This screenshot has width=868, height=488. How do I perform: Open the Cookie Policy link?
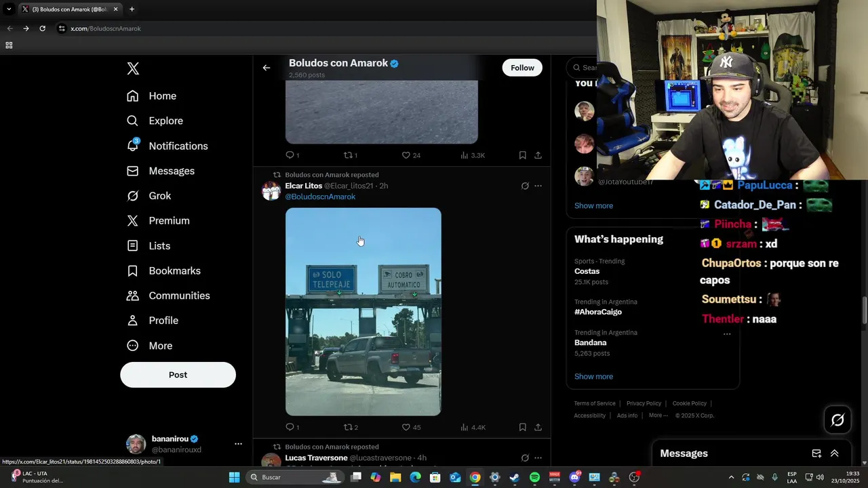tap(690, 403)
